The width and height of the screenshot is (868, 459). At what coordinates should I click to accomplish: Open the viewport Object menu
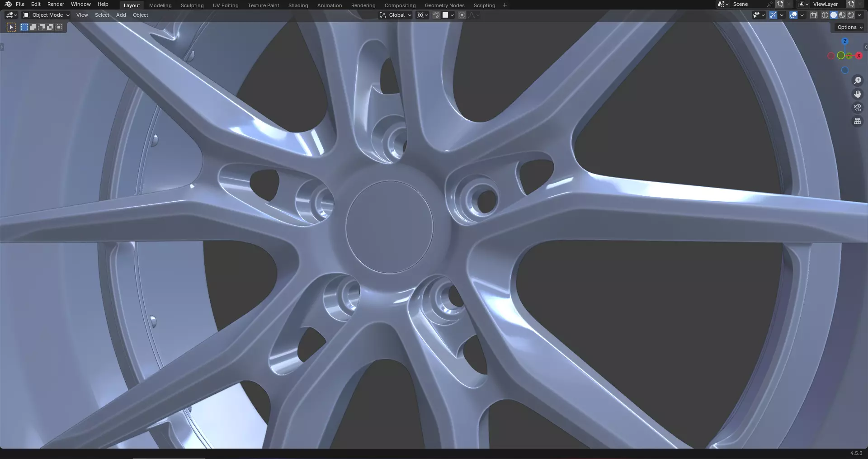[140, 15]
